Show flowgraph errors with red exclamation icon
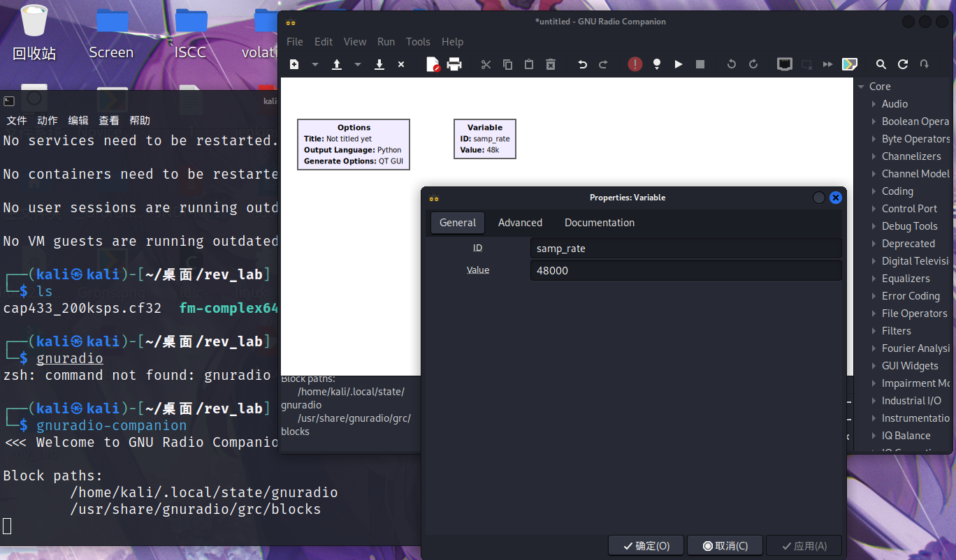Screen dimensions: 956x560 [x=635, y=64]
